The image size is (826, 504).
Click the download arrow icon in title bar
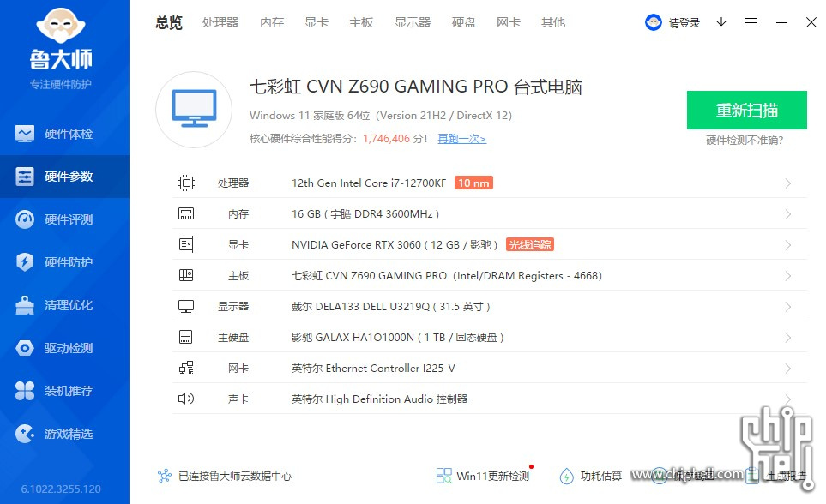tap(721, 22)
